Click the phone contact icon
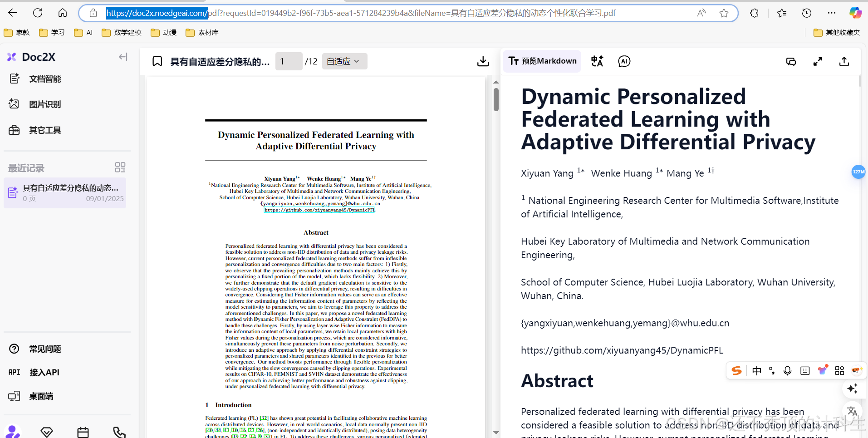868x438 pixels. coord(119,432)
